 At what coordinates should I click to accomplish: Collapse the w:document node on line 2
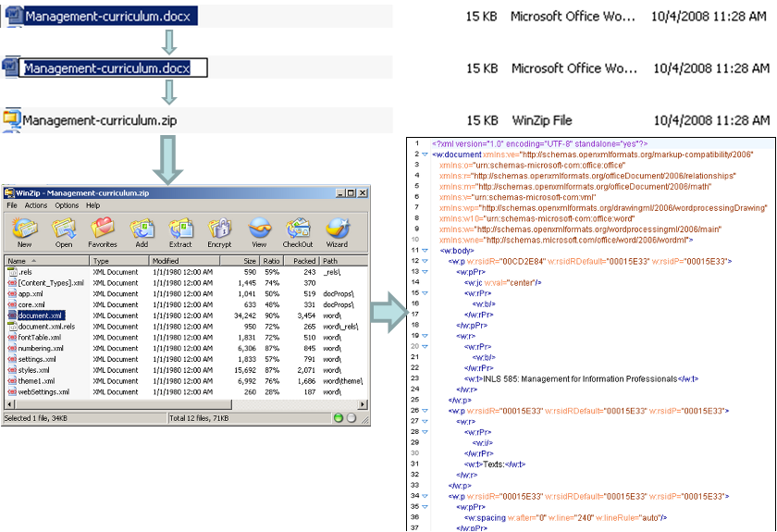pos(425,155)
